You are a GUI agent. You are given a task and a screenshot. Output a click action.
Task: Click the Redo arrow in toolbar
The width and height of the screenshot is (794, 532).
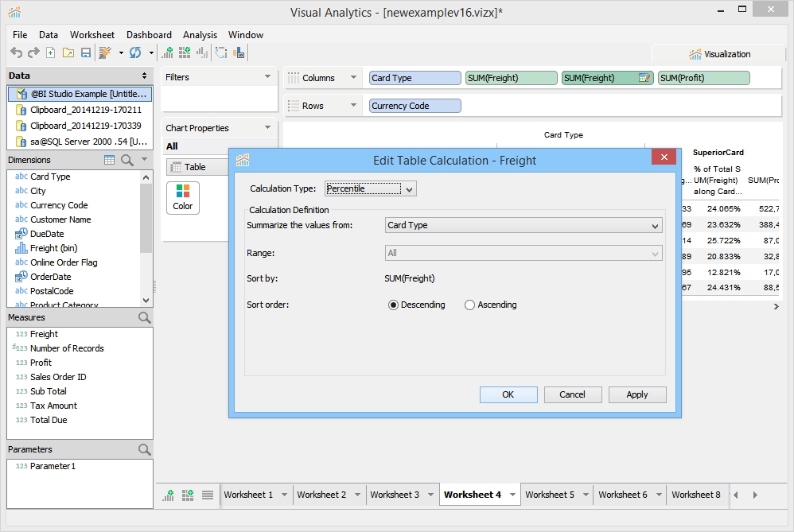coord(33,52)
